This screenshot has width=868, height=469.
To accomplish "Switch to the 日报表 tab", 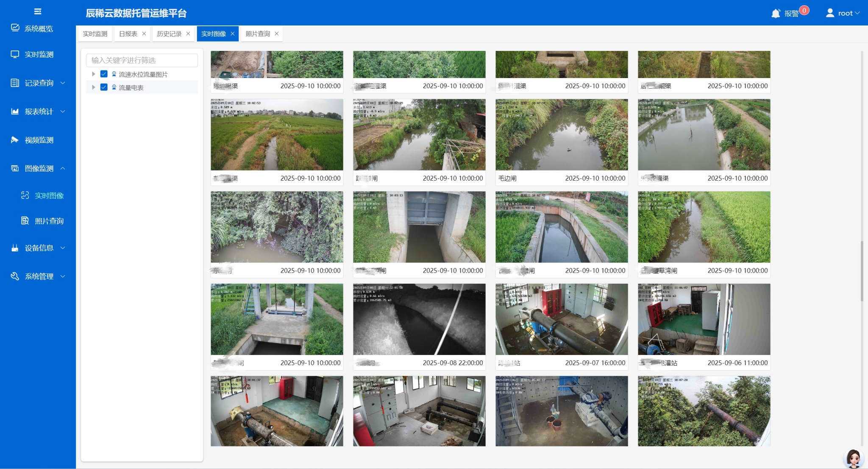I will point(128,34).
